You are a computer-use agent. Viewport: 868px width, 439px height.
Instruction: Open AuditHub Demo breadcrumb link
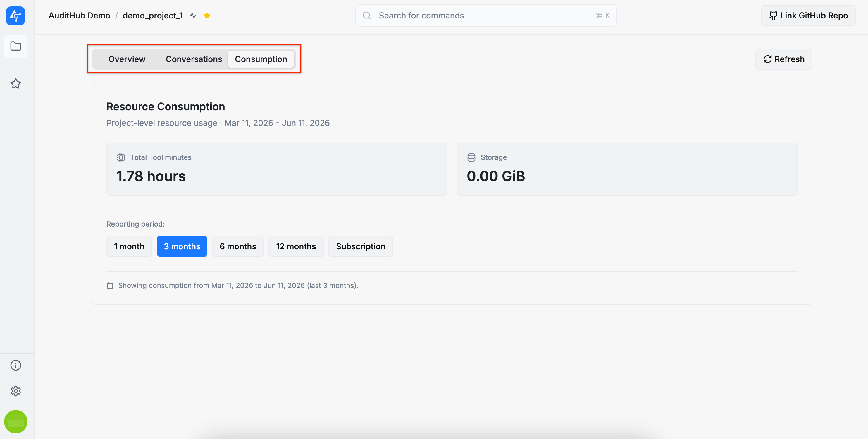coord(79,16)
